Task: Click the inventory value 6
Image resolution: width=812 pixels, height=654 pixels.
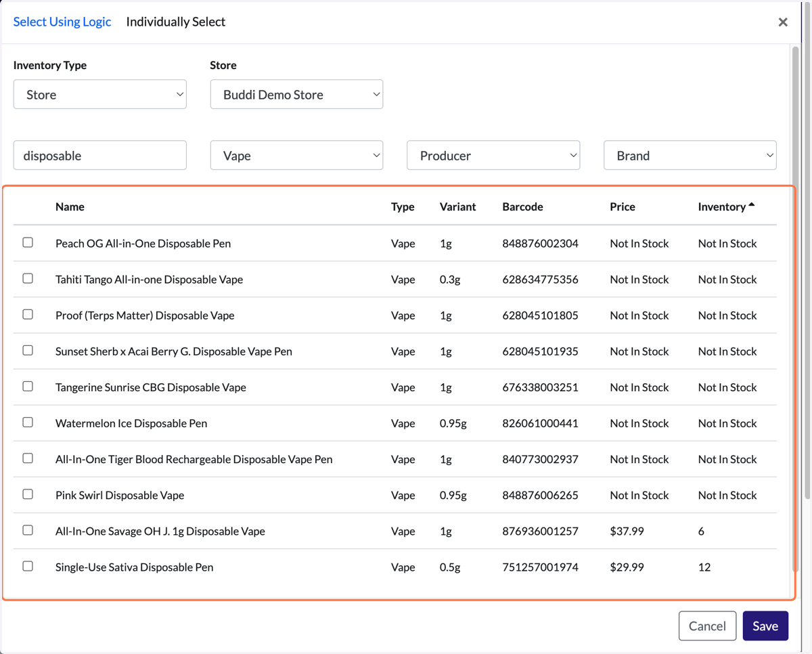Action: (x=701, y=531)
